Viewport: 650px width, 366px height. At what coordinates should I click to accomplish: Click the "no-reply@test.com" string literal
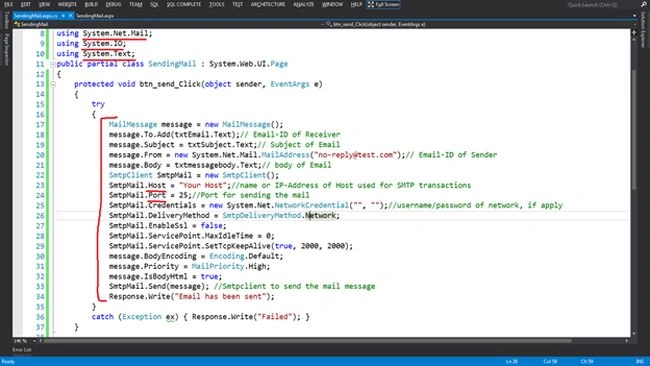(356, 155)
